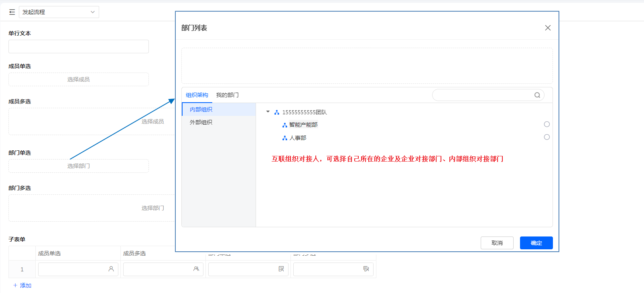Click the org icon beside 15555555555团队
The width and height of the screenshot is (644, 293).
pyautogui.click(x=277, y=112)
